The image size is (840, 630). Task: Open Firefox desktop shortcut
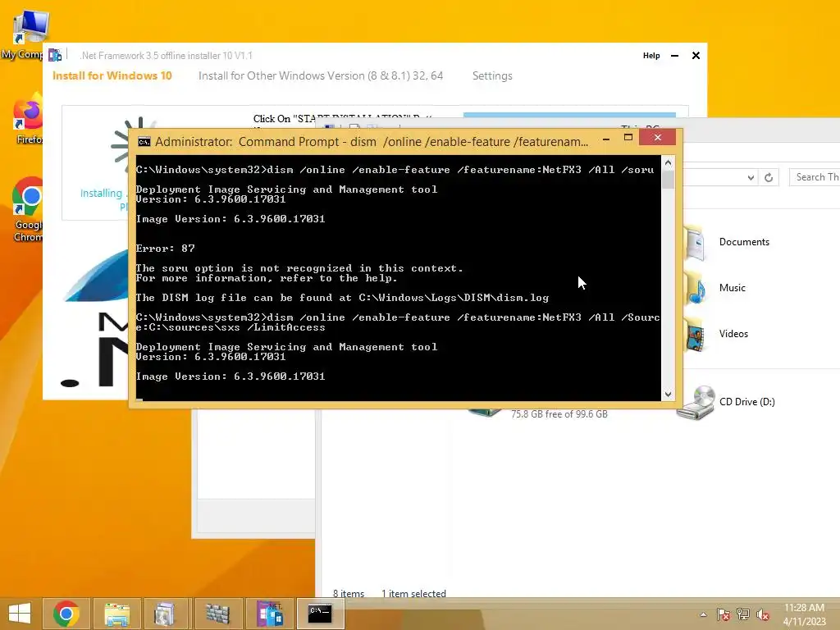point(28,119)
